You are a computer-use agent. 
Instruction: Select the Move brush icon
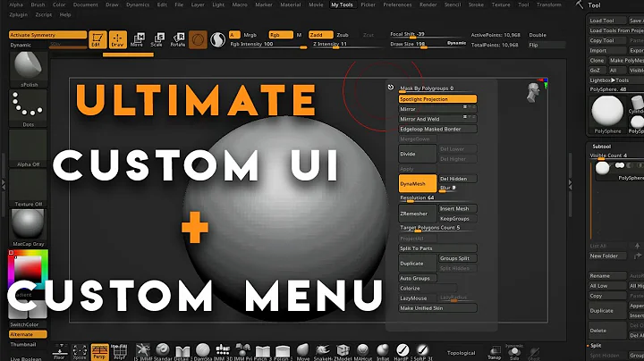[x=302, y=352]
